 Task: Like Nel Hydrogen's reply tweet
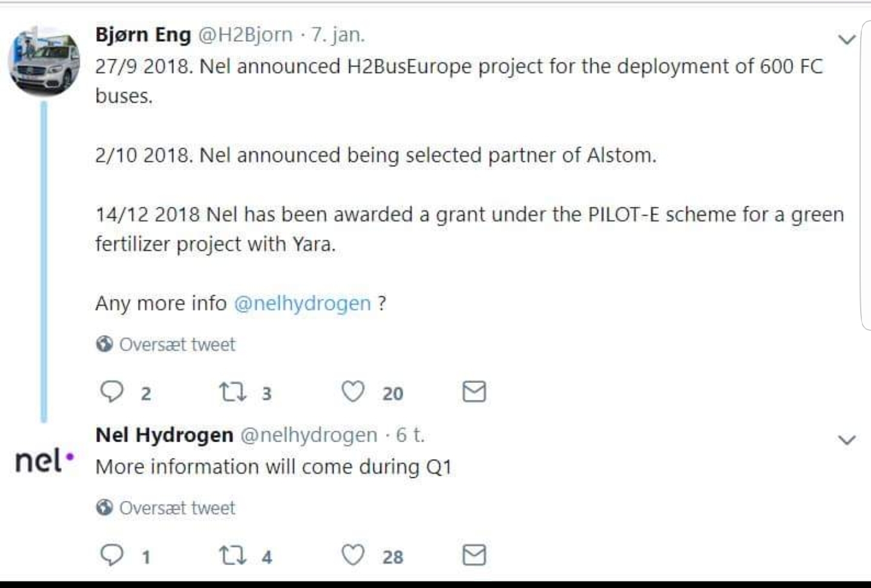point(353,555)
